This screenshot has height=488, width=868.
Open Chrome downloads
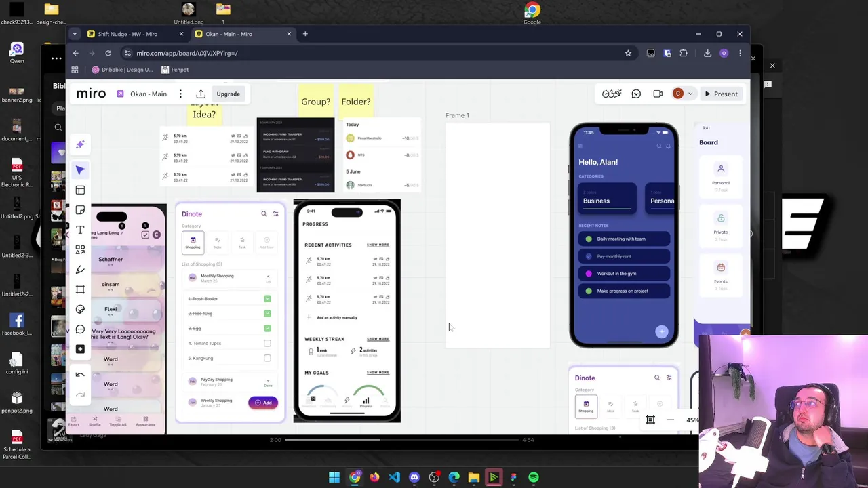pyautogui.click(x=707, y=53)
